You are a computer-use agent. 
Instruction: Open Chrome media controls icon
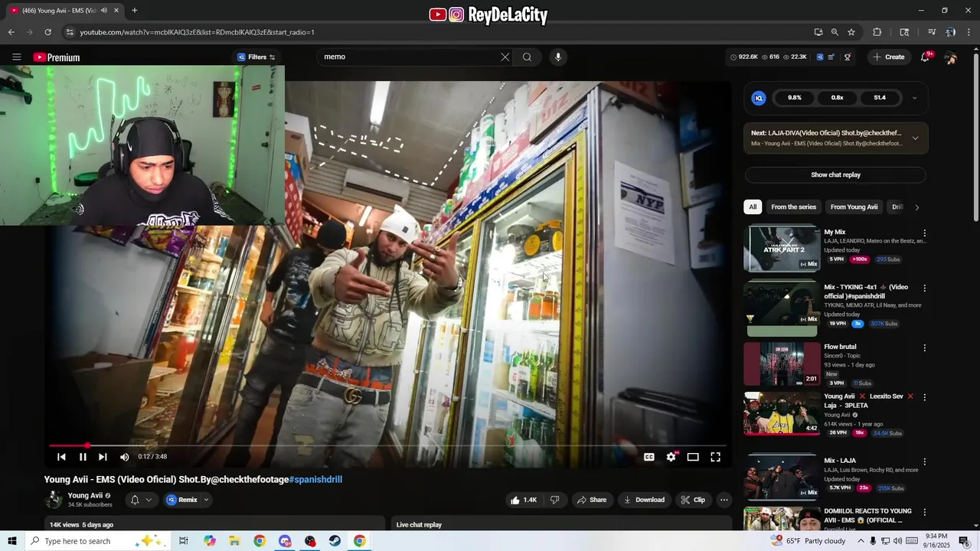(x=932, y=32)
